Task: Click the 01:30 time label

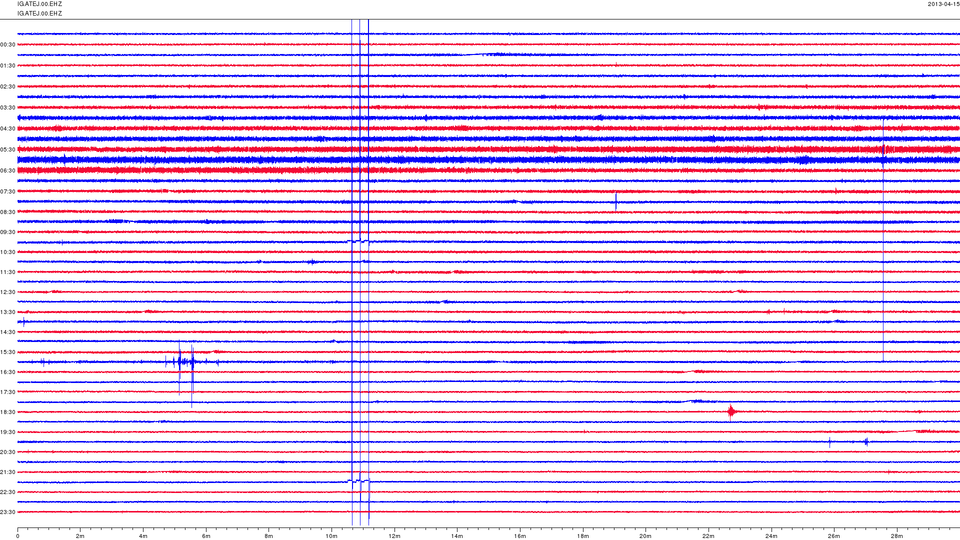Action: point(8,66)
